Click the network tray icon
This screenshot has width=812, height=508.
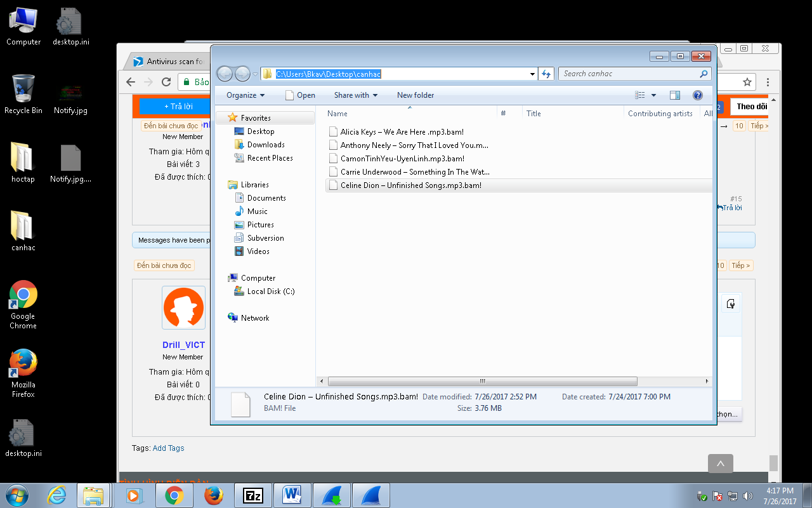(733, 496)
